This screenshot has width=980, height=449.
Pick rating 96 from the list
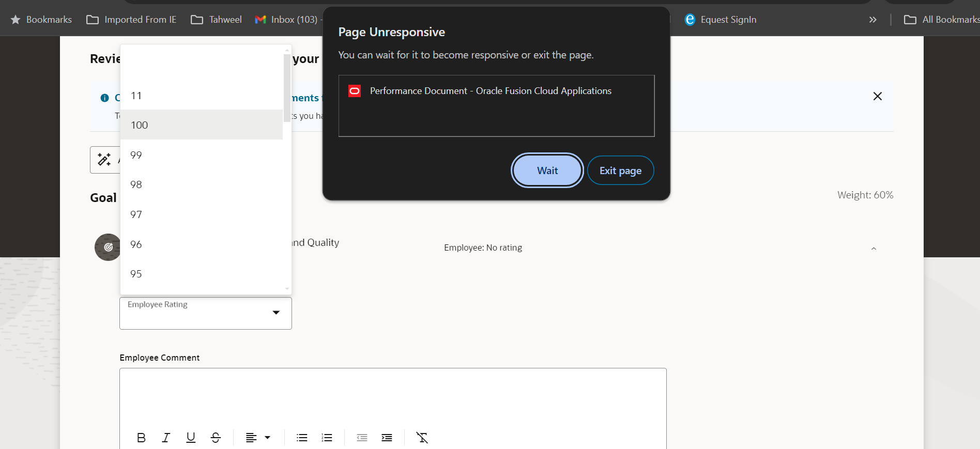pos(202,244)
